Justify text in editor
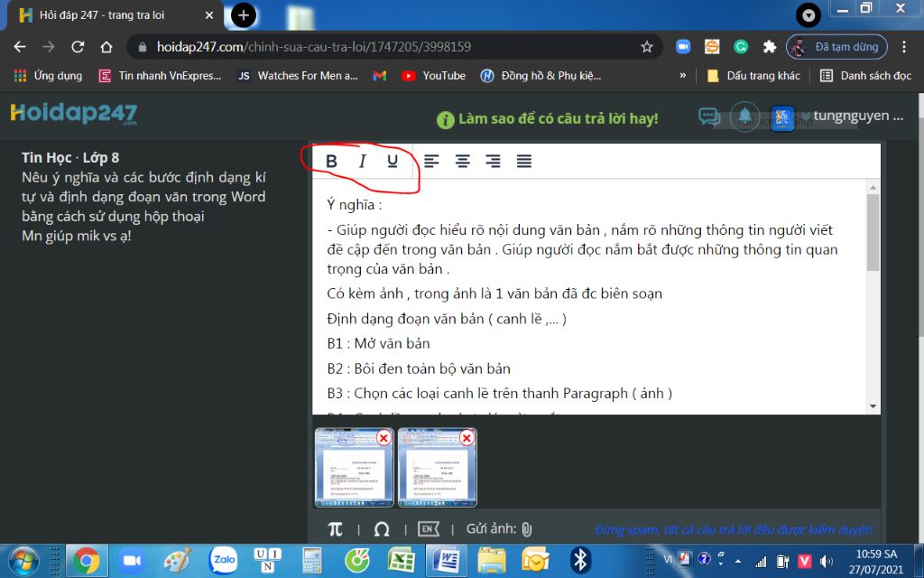Viewport: 924px width, 578px height. click(x=524, y=161)
